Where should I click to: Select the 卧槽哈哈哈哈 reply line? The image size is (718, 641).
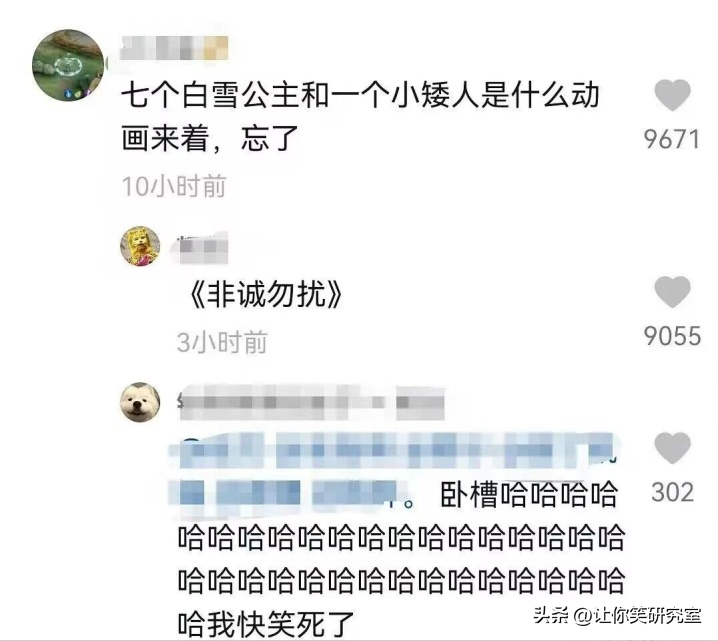tap(529, 494)
